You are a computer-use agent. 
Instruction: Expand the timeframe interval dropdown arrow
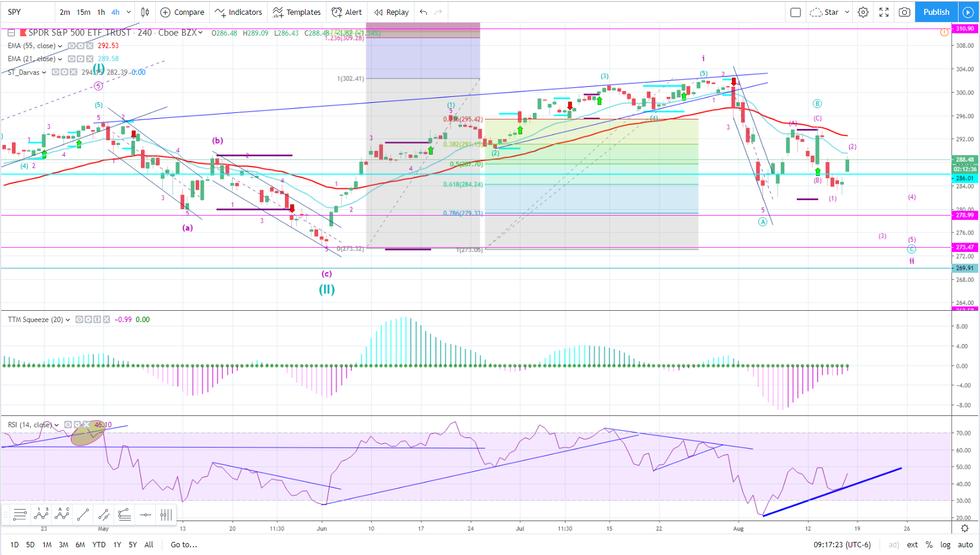pyautogui.click(x=128, y=12)
